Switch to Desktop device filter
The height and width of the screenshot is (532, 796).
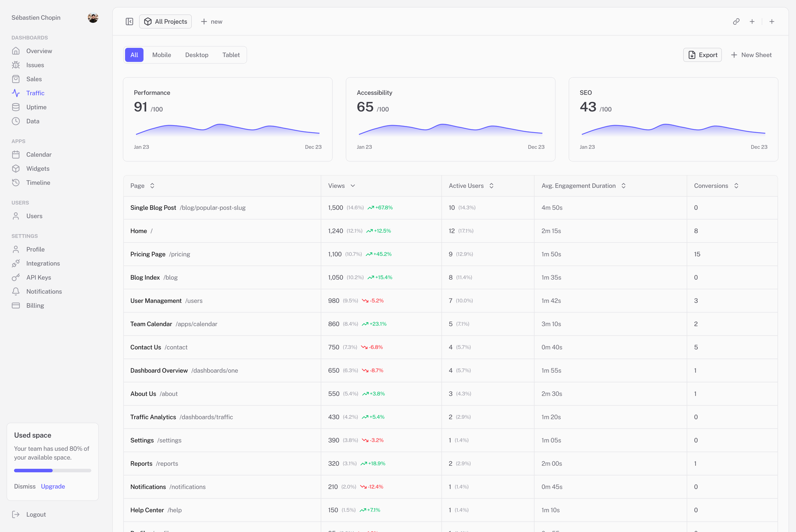pyautogui.click(x=197, y=55)
